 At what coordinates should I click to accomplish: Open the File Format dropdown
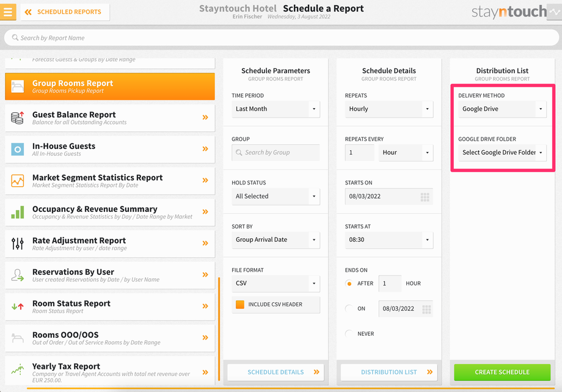(276, 283)
